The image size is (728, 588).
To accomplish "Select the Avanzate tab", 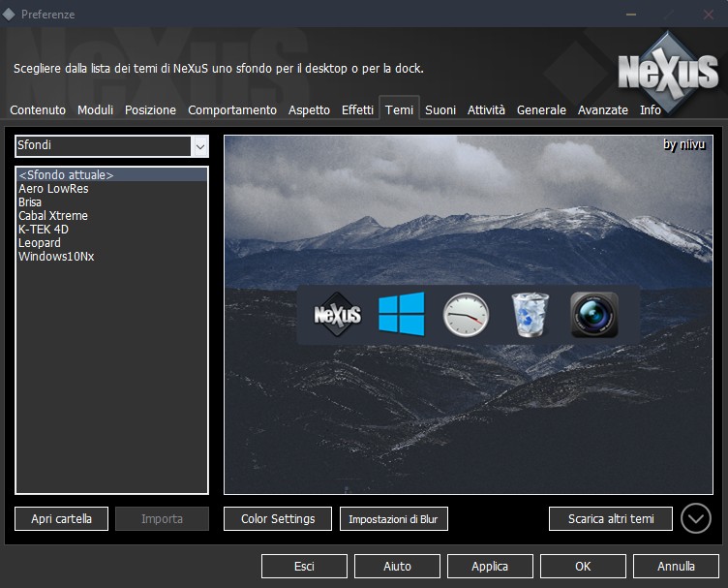I will pos(602,110).
